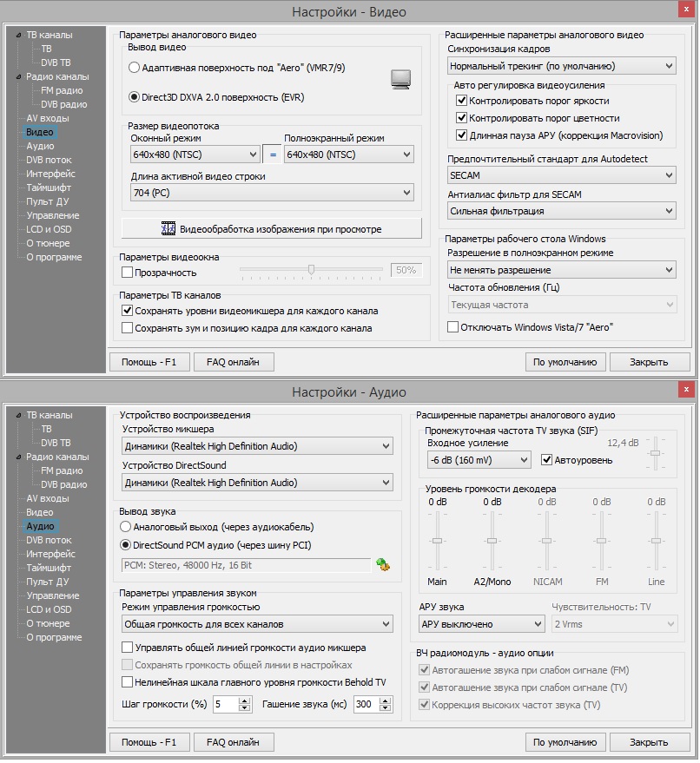Tick "Отключать Windows Vista/7 Aero" checkbox
The width and height of the screenshot is (700, 763).
pos(453,327)
